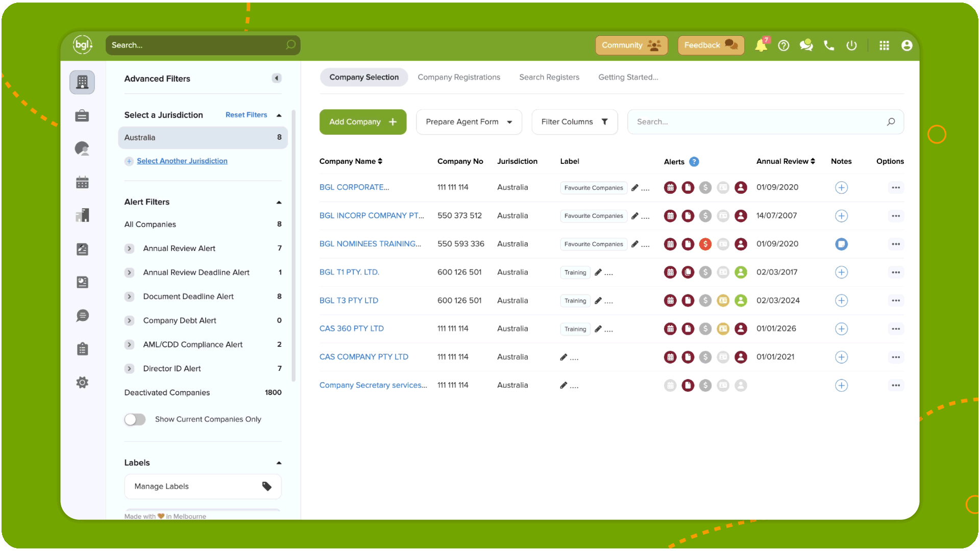Expand Document Deadline Alert filter

[x=129, y=296]
